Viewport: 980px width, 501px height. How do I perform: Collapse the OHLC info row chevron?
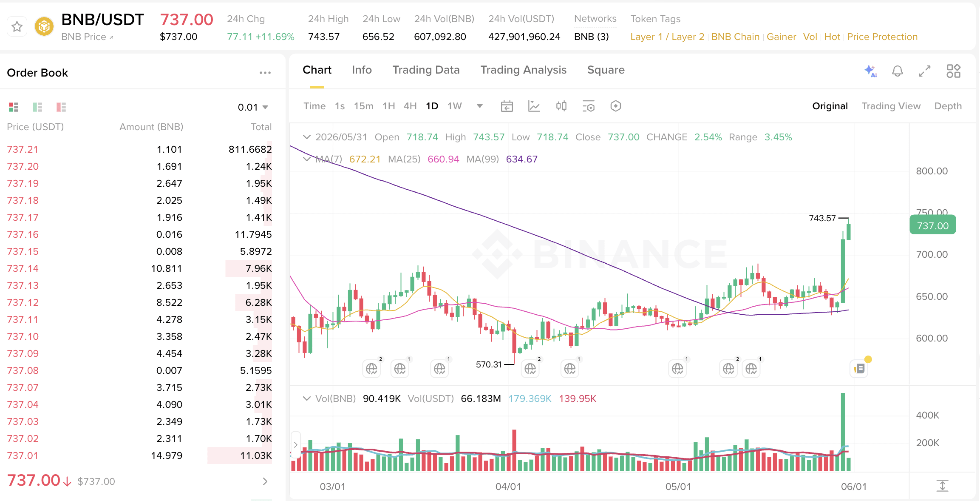306,137
